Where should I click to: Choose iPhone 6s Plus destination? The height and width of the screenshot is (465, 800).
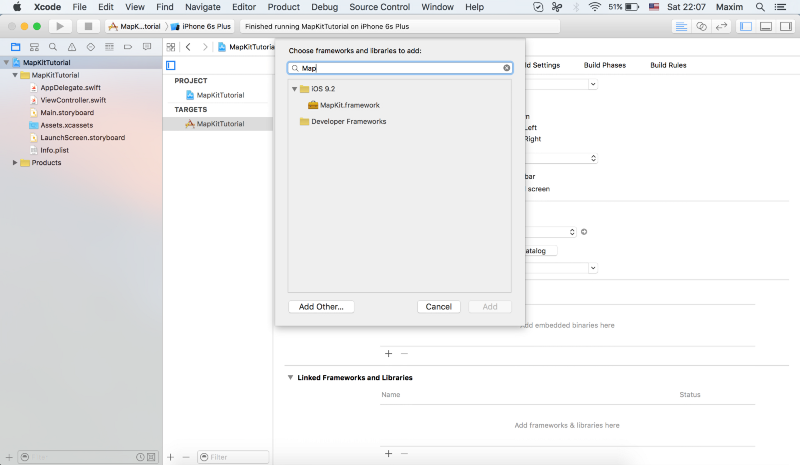[x=201, y=26]
